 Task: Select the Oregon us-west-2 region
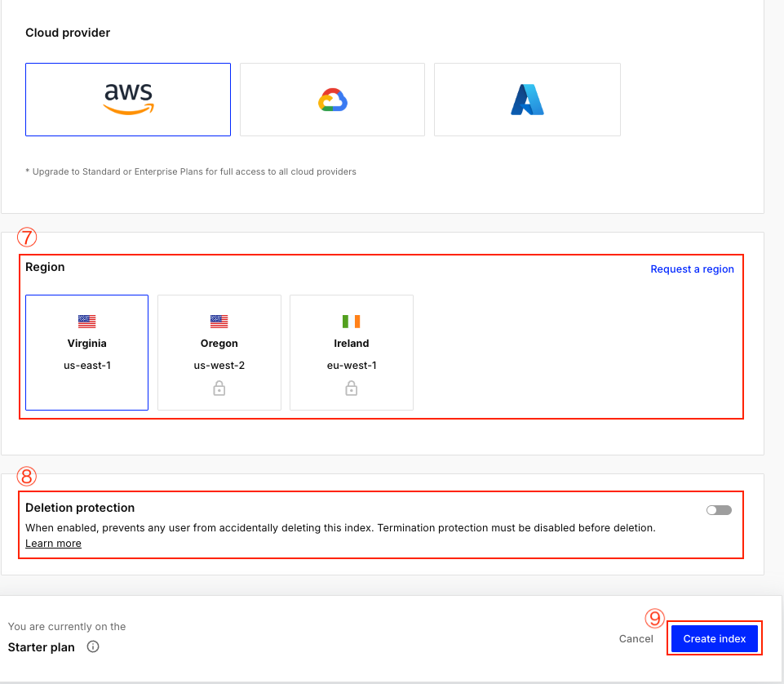pyautogui.click(x=219, y=353)
